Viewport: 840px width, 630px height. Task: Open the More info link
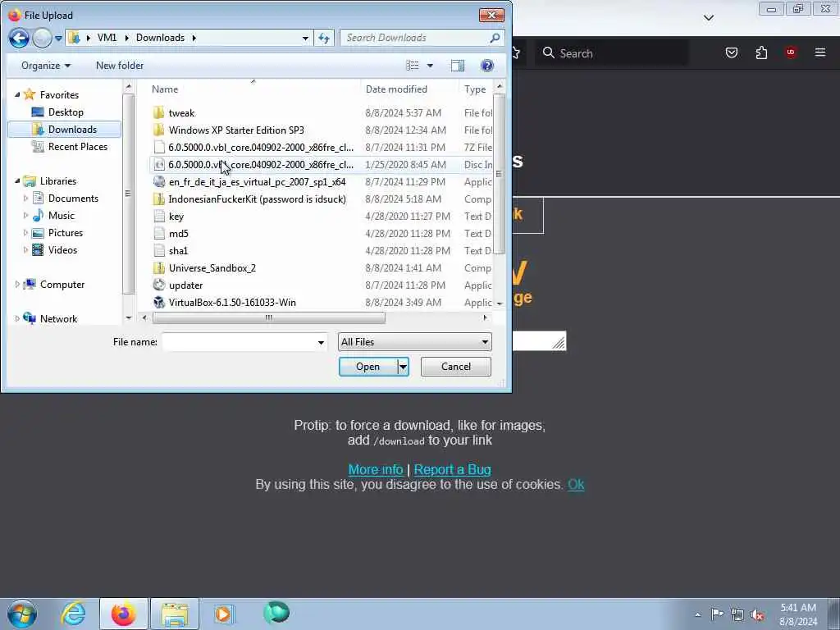click(x=376, y=470)
